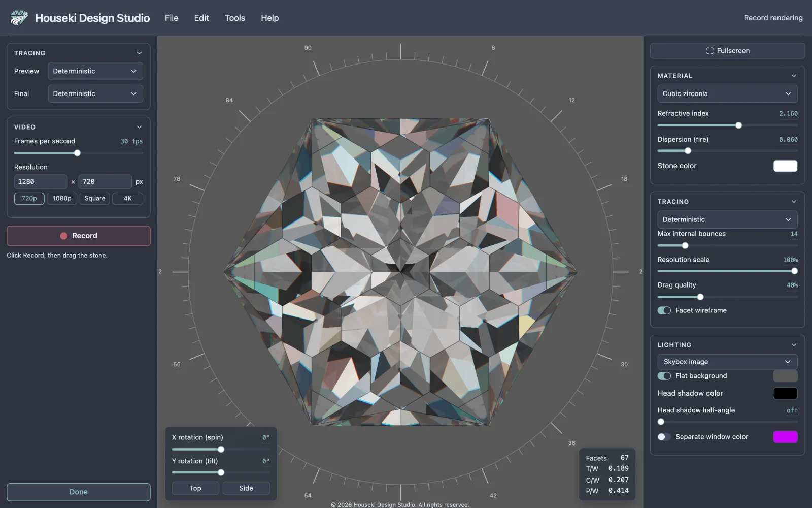The width and height of the screenshot is (812, 508).
Task: Click the Record button
Action: (x=79, y=236)
